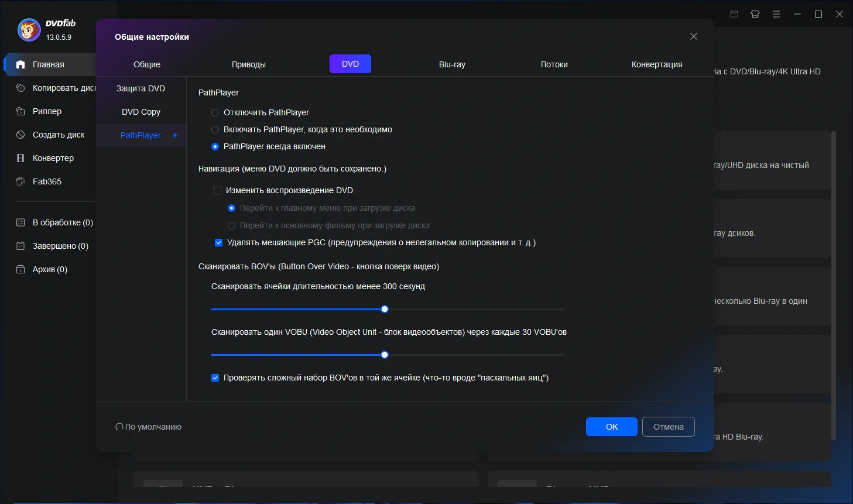Viewport: 853px width, 504px height.
Task: Uncheck Удалять мешающие PGC checkbox
Action: pyautogui.click(x=218, y=242)
